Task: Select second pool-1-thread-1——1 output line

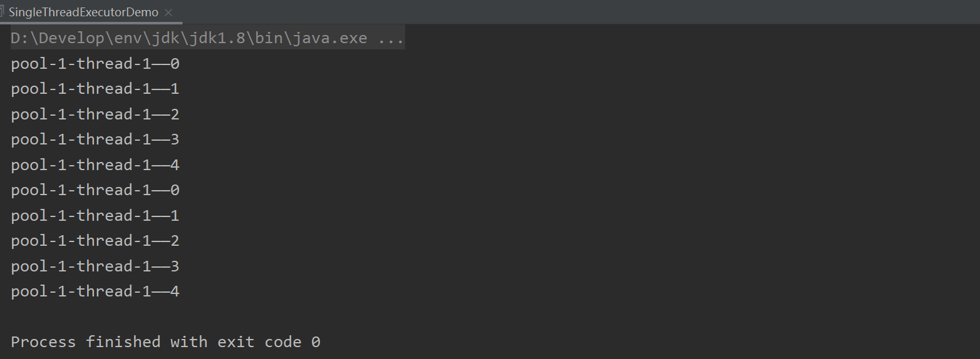Action: (x=95, y=216)
